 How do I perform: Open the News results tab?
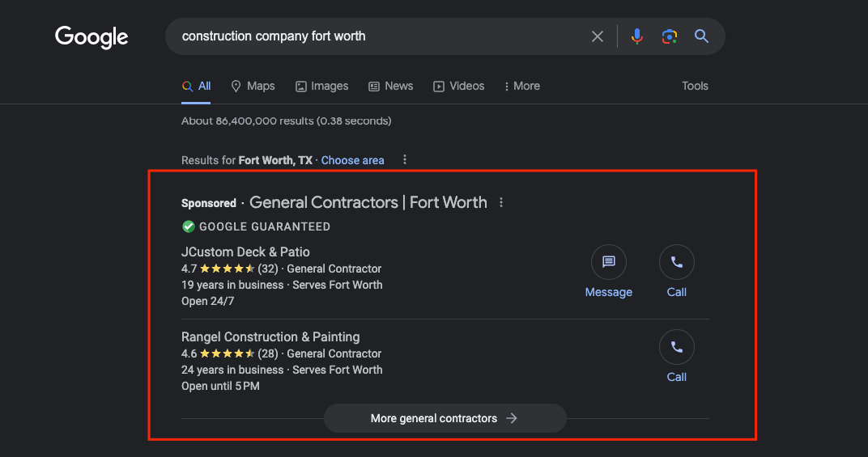(390, 86)
